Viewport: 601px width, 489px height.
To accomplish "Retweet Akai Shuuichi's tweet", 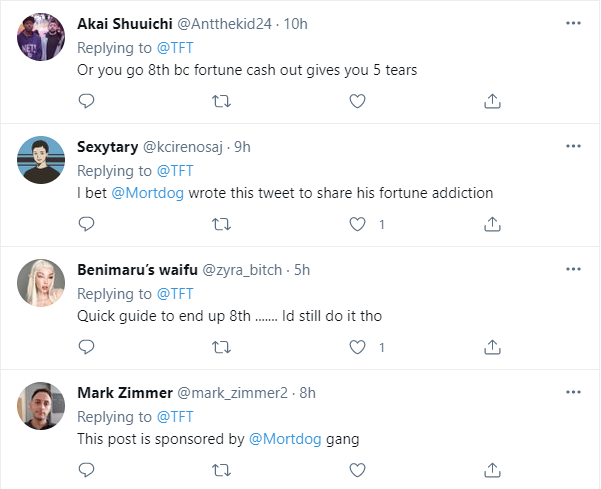I will point(222,101).
